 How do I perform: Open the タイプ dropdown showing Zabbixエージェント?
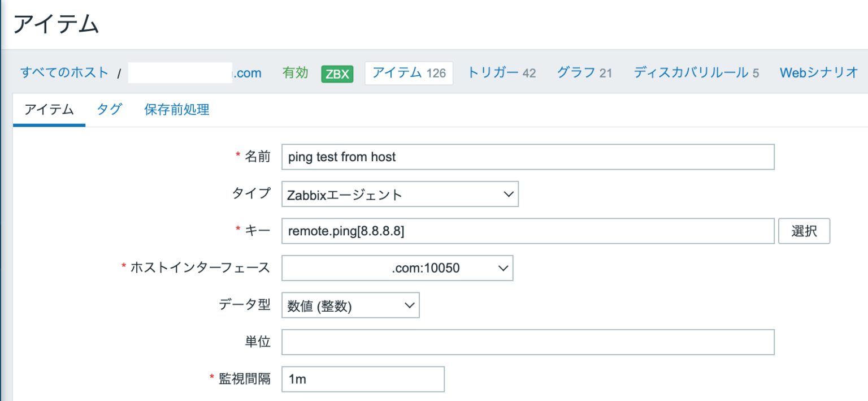click(x=400, y=194)
